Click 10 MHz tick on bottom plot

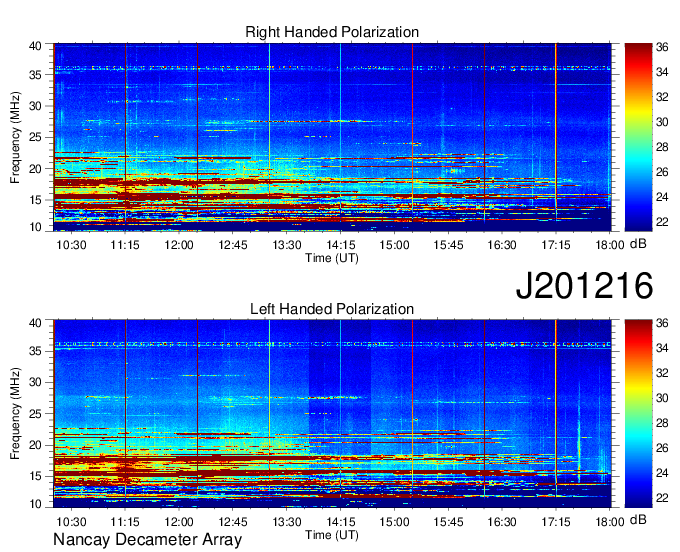35,504
